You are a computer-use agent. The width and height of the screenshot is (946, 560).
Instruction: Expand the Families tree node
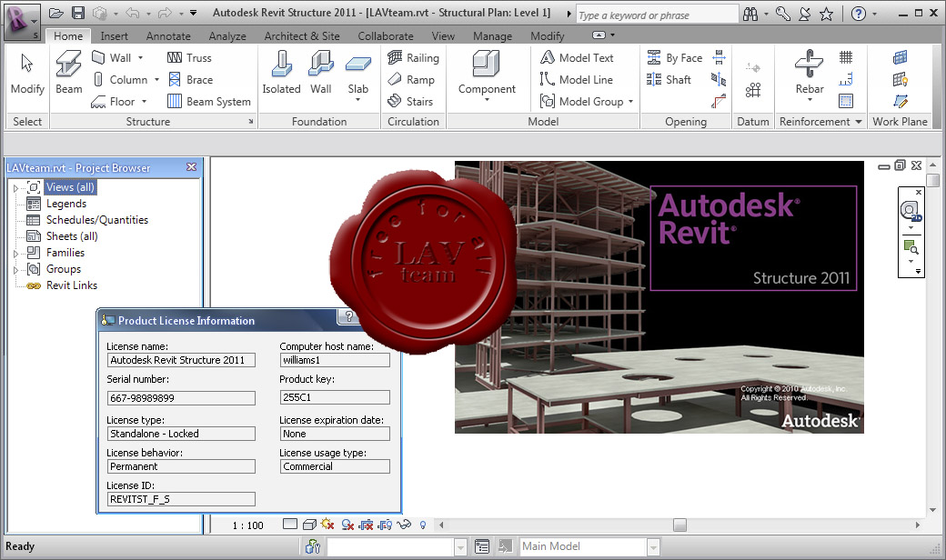pyautogui.click(x=15, y=254)
